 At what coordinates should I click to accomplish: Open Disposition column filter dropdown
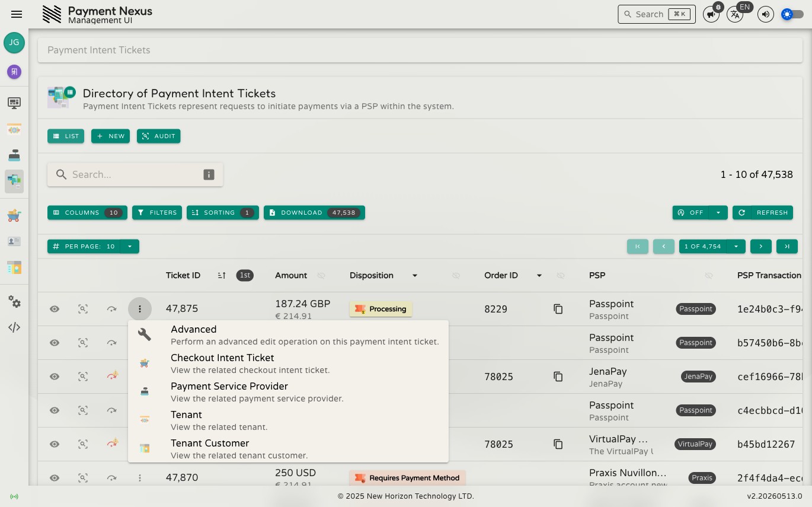(x=415, y=276)
